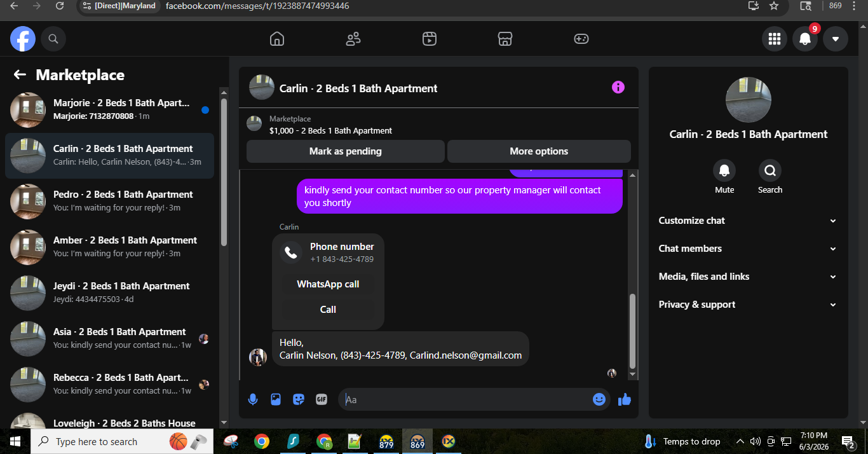Open Loveleigh 2 Beds 2 Baths House chat

point(109,419)
